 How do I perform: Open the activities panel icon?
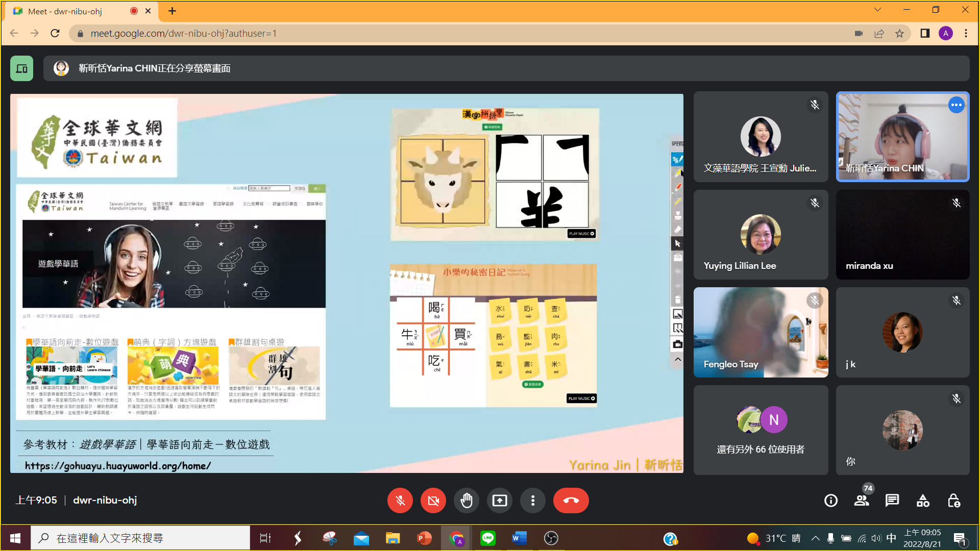[923, 500]
